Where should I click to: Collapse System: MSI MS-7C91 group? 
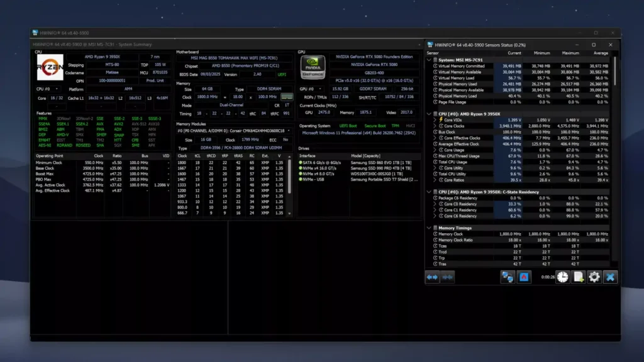tap(429, 60)
